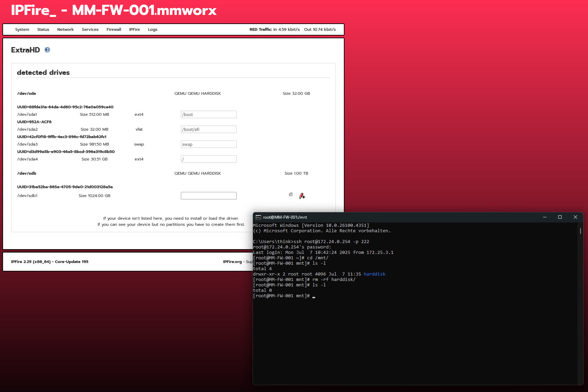Click the terminal title root@MM-FW-001:/mnt
The image size is (588, 392).
point(285,217)
